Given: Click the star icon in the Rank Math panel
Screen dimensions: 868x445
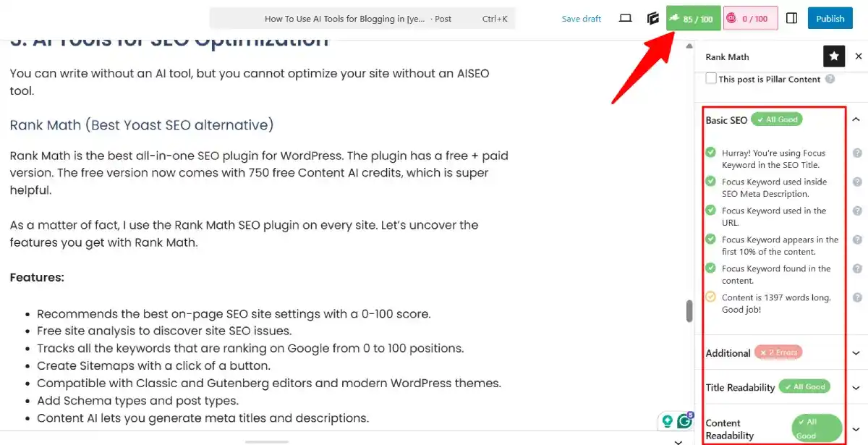Looking at the screenshot, I should click(834, 56).
